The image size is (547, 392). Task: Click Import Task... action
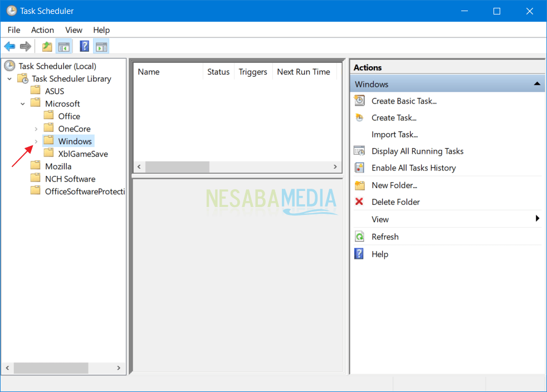(394, 134)
